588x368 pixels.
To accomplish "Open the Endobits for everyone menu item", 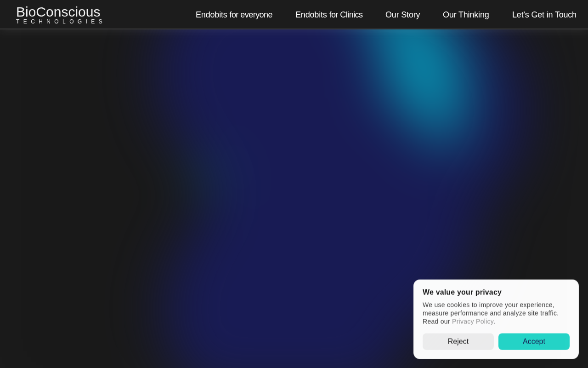I will [x=234, y=15].
